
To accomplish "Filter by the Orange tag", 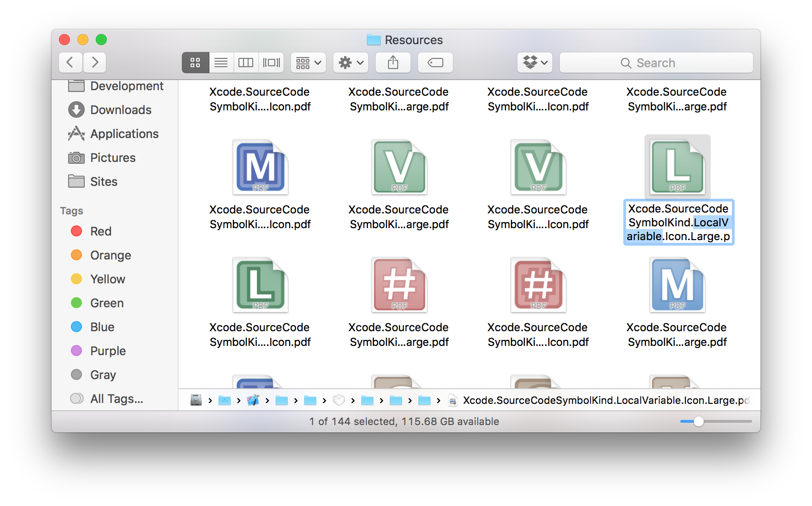I will tap(101, 255).
